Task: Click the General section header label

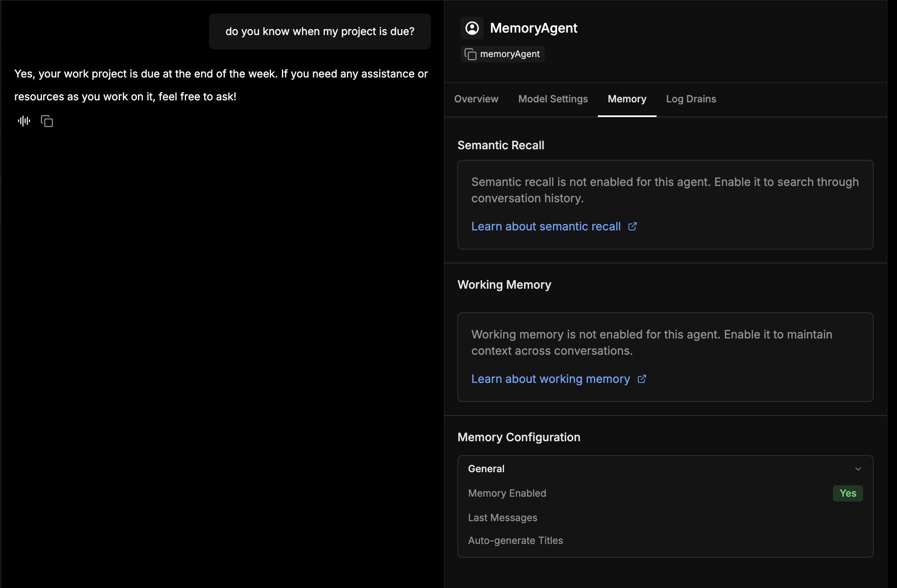Action: pos(486,469)
